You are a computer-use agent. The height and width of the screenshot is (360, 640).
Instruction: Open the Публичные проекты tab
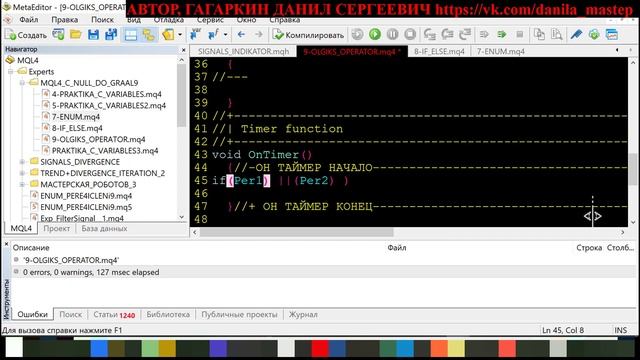coord(239,315)
